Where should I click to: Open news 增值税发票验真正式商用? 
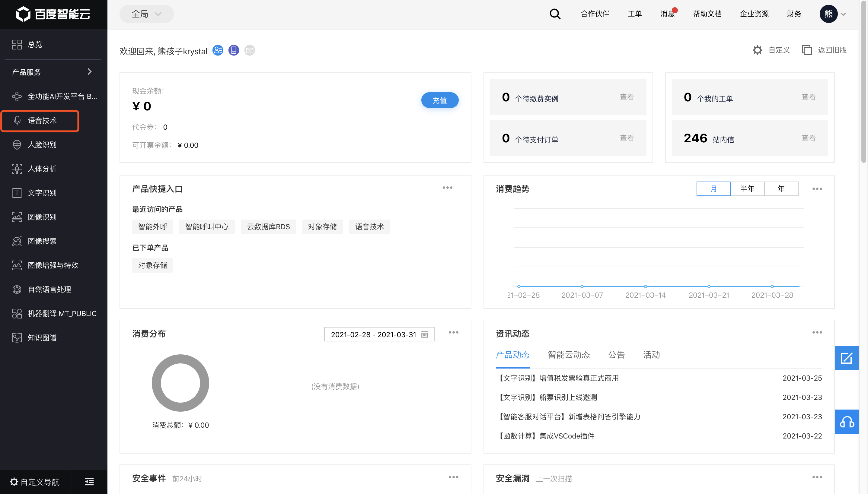557,378
